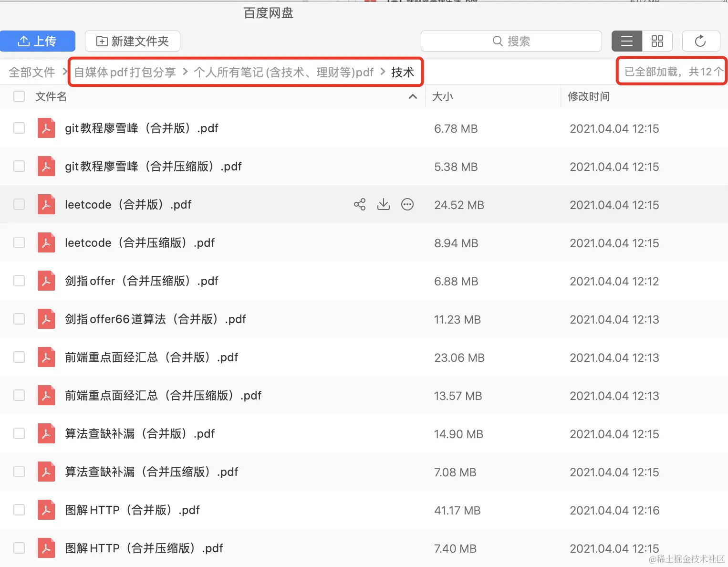Check the select-all checkbox in header
Viewport: 728px width, 567px height.
tap(19, 96)
